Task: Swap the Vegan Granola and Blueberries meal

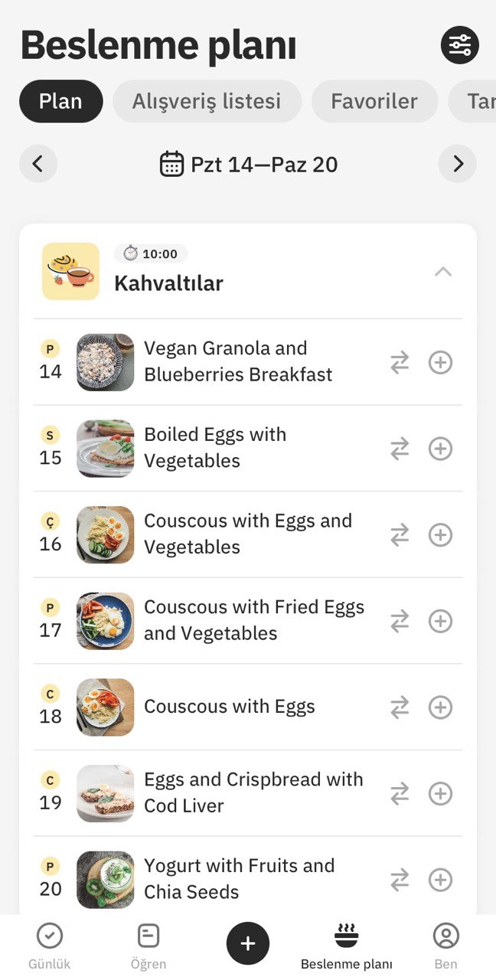Action: pos(400,363)
